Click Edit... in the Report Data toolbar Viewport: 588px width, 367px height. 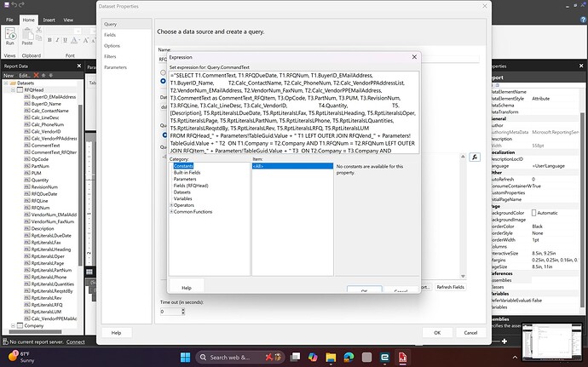coord(24,75)
